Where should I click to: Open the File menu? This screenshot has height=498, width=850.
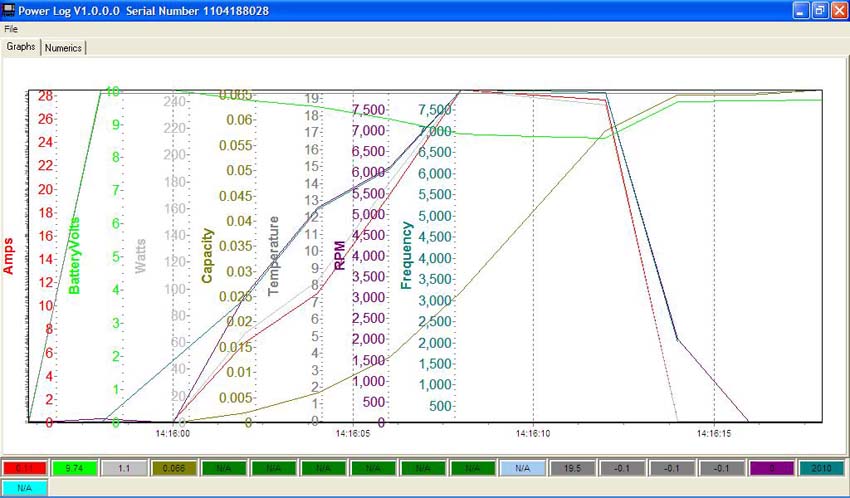pos(11,29)
